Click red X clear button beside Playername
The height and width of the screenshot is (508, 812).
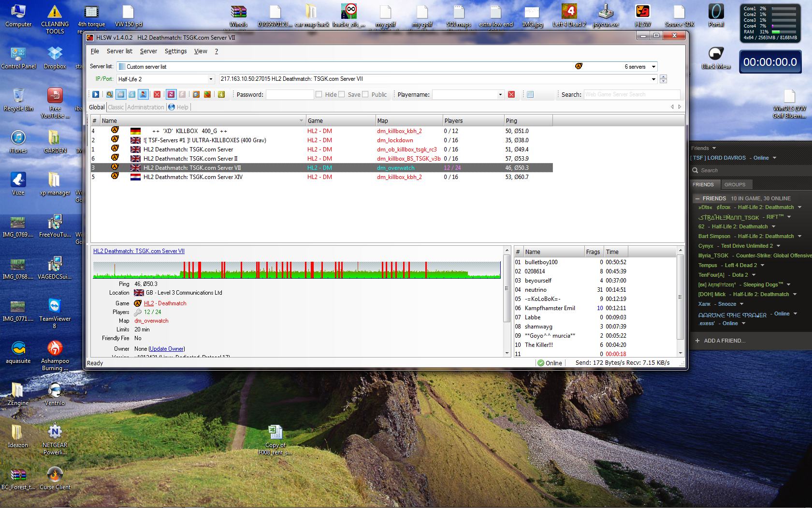(511, 95)
